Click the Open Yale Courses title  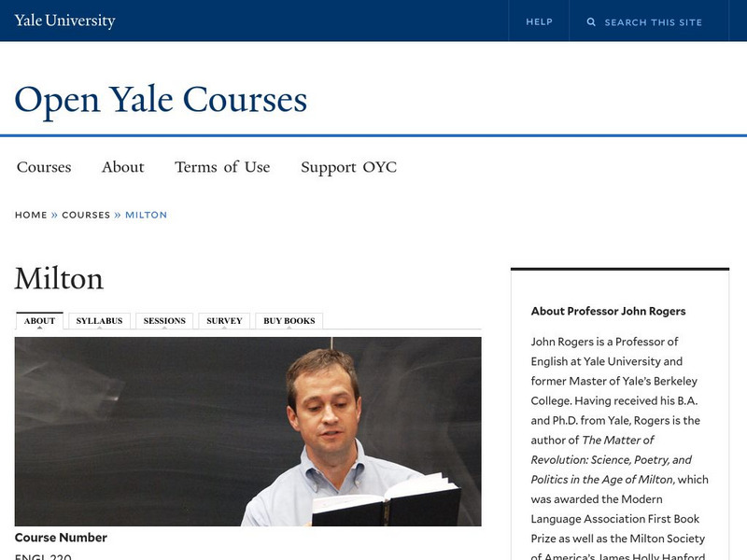pos(161,99)
